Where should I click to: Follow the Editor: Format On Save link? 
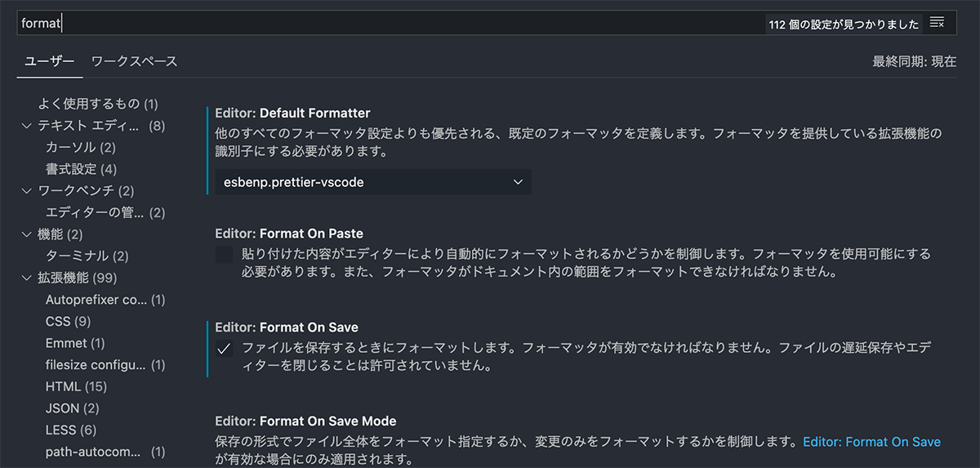[x=871, y=442]
